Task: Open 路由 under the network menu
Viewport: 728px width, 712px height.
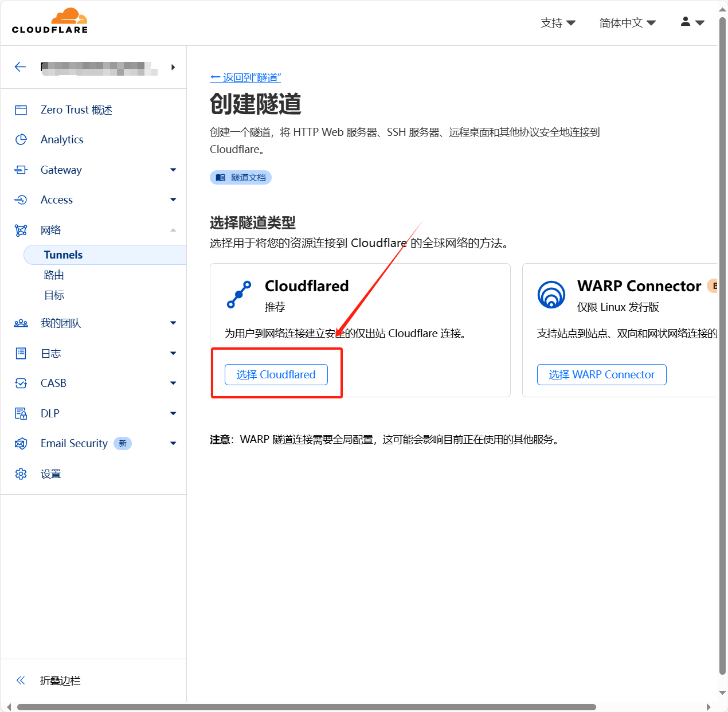Action: (x=54, y=275)
